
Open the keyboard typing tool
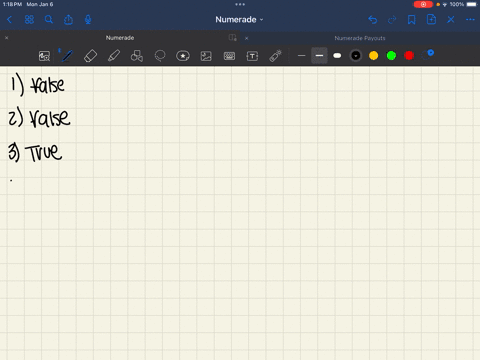click(x=229, y=56)
